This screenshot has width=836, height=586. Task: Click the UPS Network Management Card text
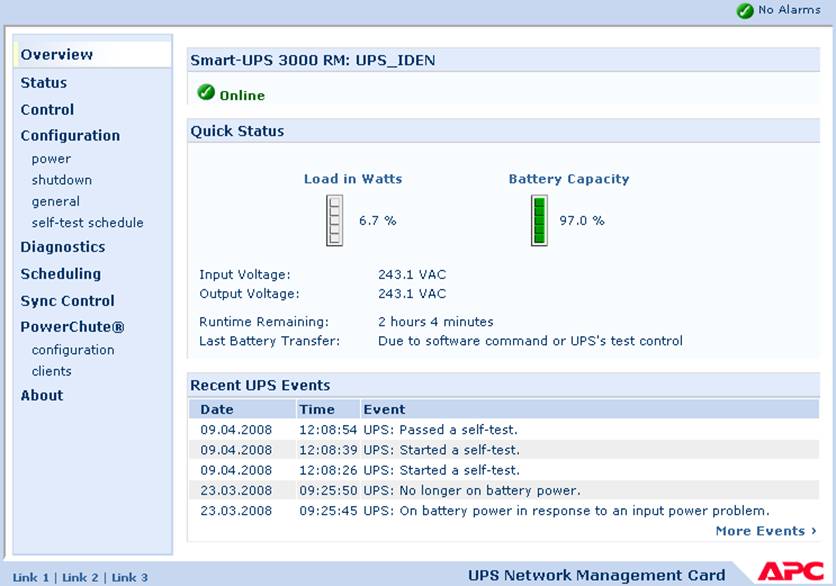coord(597,575)
